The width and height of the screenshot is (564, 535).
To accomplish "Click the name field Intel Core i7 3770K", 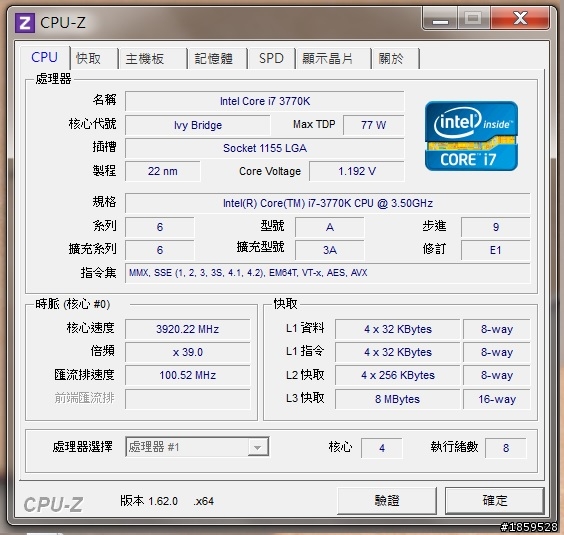I will [265, 101].
